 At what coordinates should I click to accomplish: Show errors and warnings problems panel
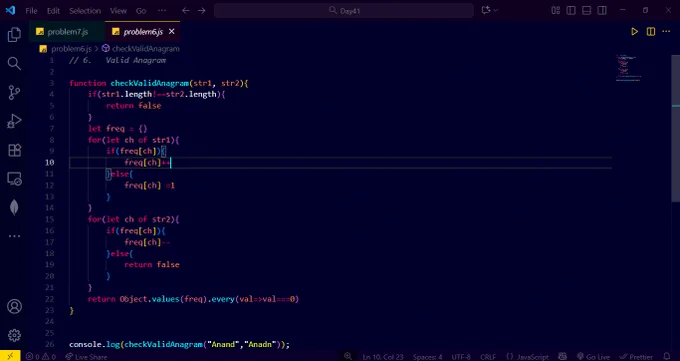(41, 357)
